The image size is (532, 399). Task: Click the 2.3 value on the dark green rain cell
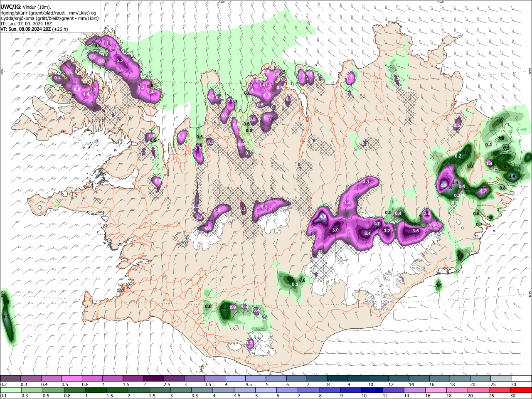pyautogui.click(x=225, y=307)
